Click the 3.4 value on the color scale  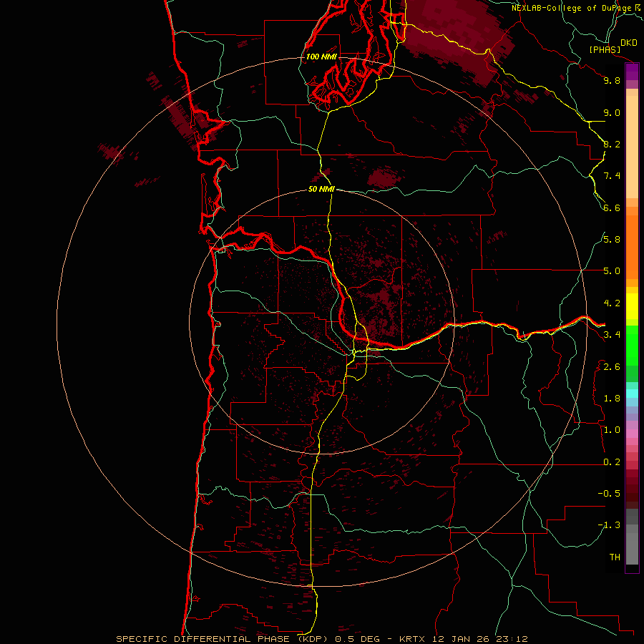click(612, 335)
